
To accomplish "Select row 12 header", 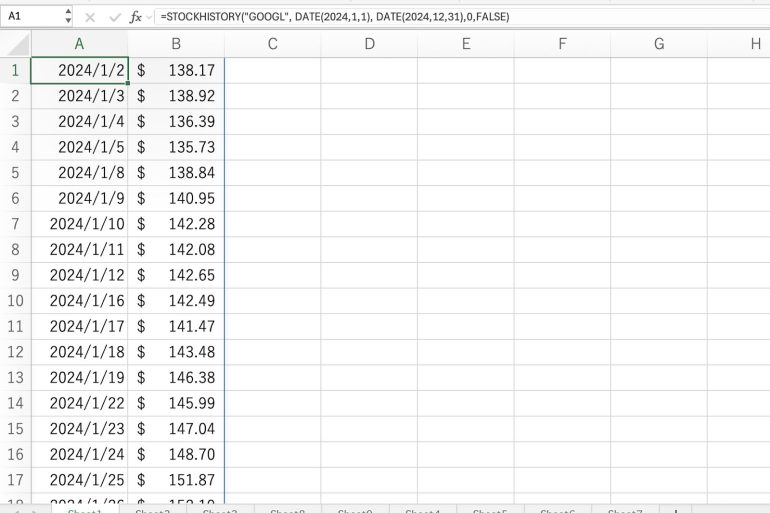I will pos(15,352).
